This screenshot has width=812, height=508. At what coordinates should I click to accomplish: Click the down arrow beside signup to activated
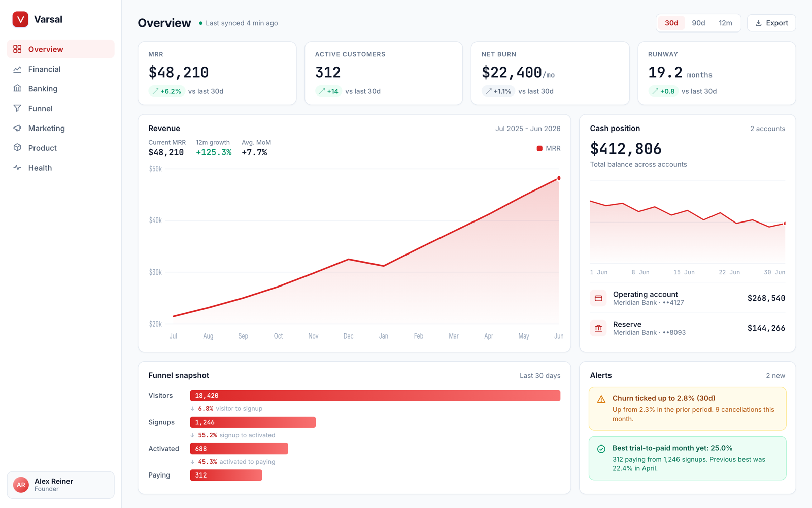point(193,435)
